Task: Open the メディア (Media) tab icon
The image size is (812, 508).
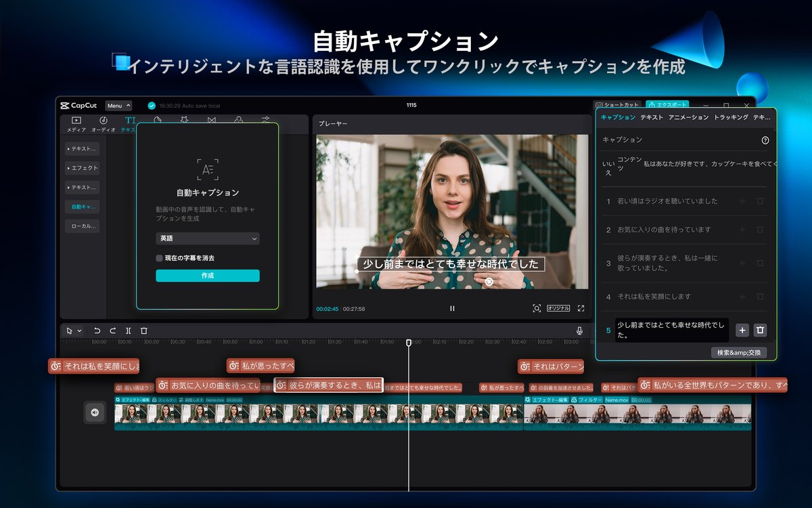Action: [x=76, y=121]
